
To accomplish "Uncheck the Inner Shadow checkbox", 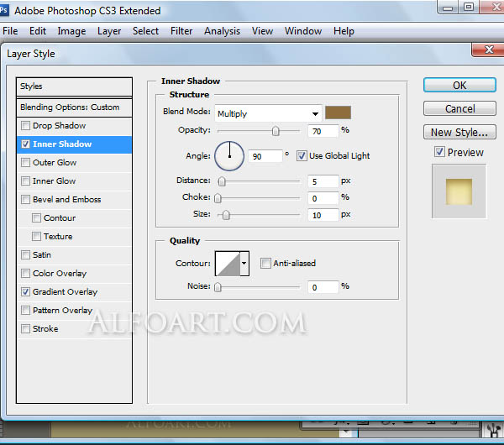I will click(x=25, y=144).
